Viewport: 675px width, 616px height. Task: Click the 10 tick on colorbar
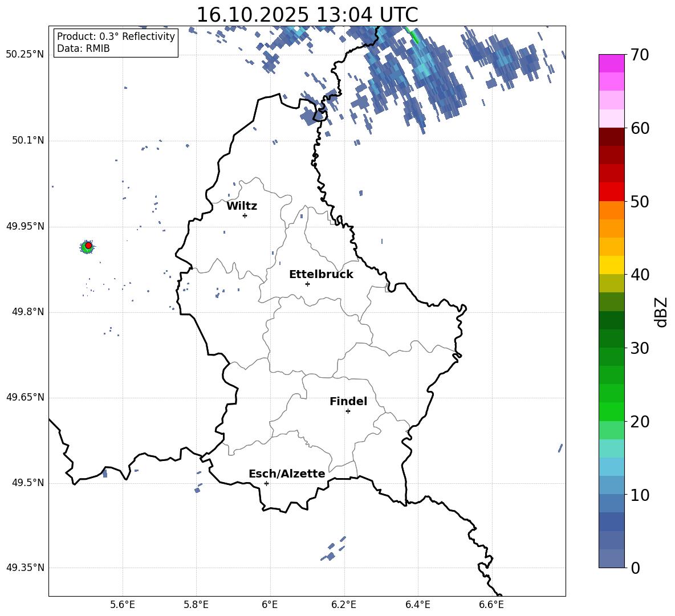pyautogui.click(x=640, y=495)
